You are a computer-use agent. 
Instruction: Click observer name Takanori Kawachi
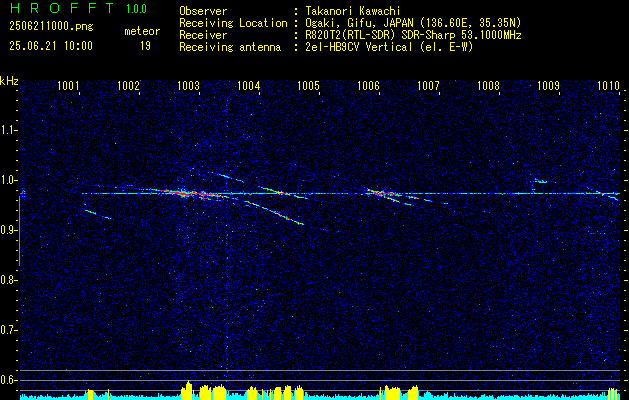coord(351,11)
